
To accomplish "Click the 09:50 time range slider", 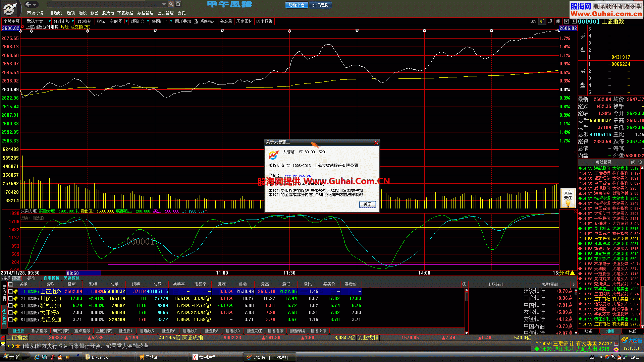I will tap(84, 273).
